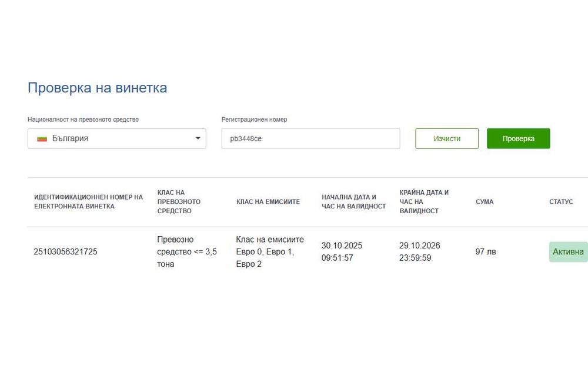Click the green Проверка button
The height and width of the screenshot is (368, 588).
click(x=518, y=139)
